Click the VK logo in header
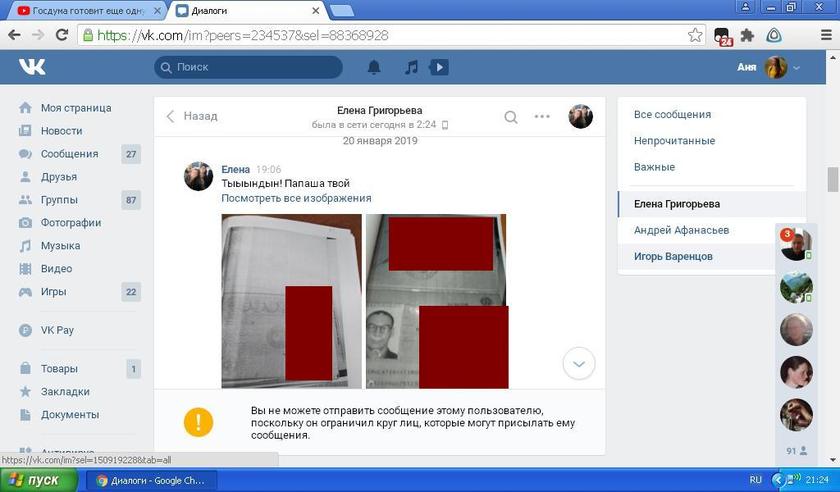Image resolution: width=840 pixels, height=492 pixels. pos(32,67)
